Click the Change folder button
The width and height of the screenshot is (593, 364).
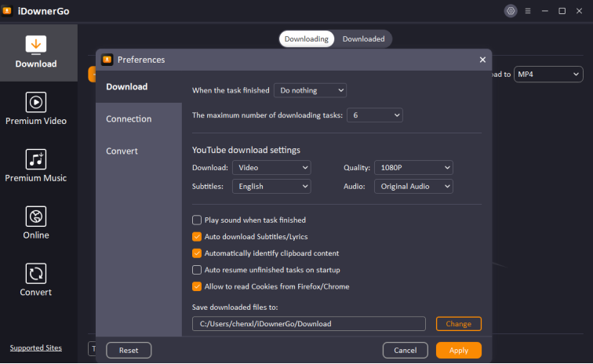tap(458, 324)
